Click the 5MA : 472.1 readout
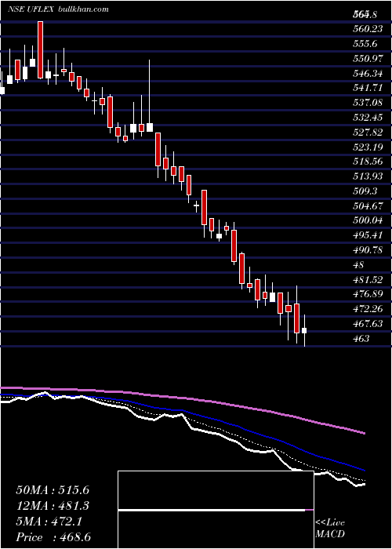This screenshot has width=392, height=549. (49, 522)
